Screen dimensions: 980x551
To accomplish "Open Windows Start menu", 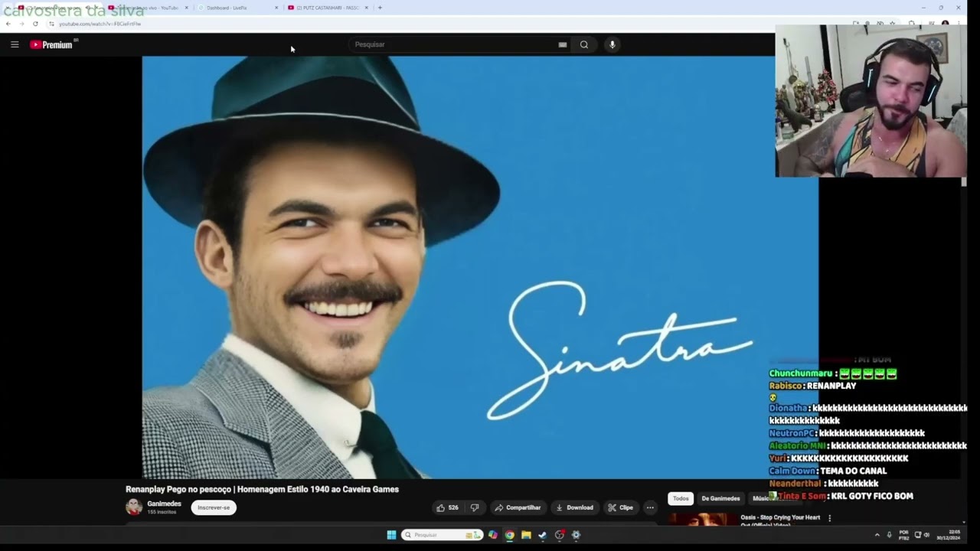I will click(391, 535).
